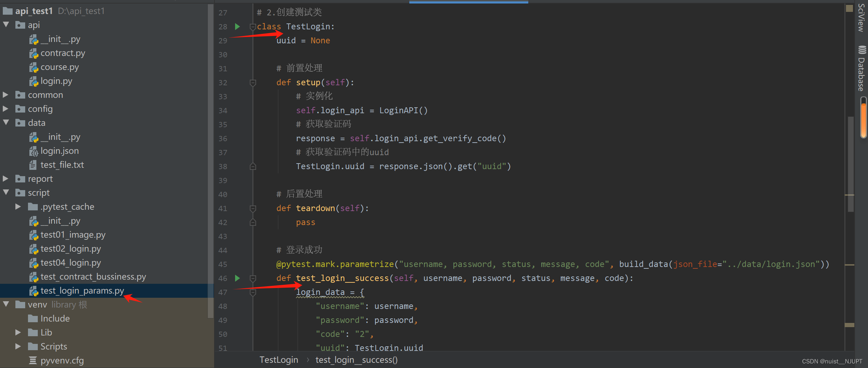Open the Database side tab
The height and width of the screenshot is (368, 868).
click(x=861, y=74)
